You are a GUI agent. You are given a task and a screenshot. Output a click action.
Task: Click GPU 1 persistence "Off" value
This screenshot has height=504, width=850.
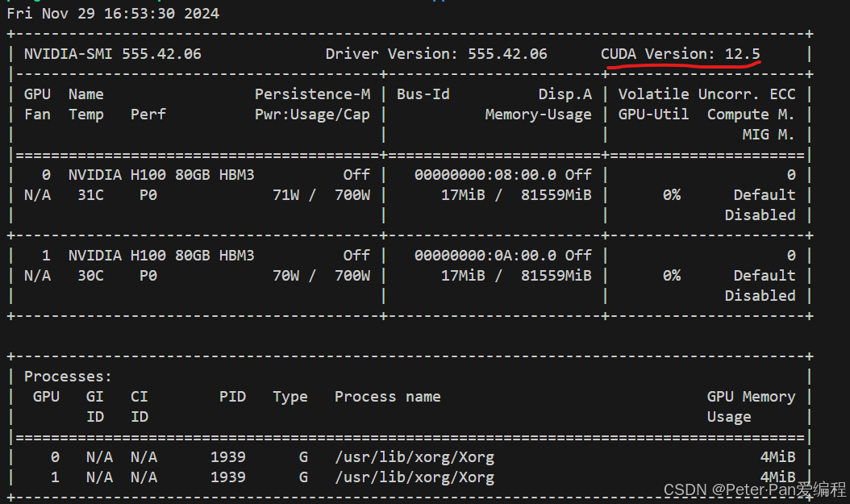pos(356,256)
